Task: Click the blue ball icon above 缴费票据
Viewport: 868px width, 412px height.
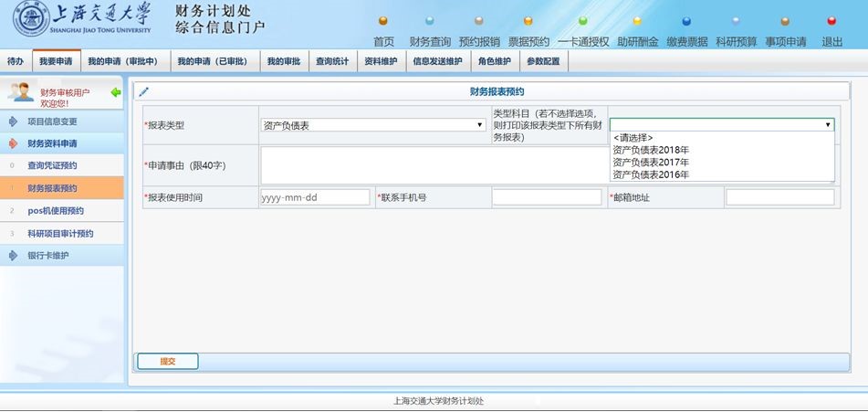Action: [686, 21]
